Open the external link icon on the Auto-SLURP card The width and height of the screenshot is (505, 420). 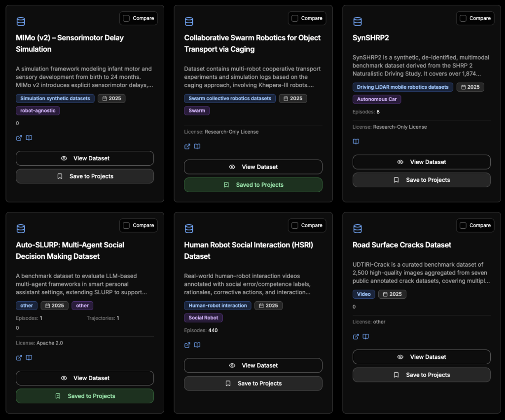(x=19, y=357)
